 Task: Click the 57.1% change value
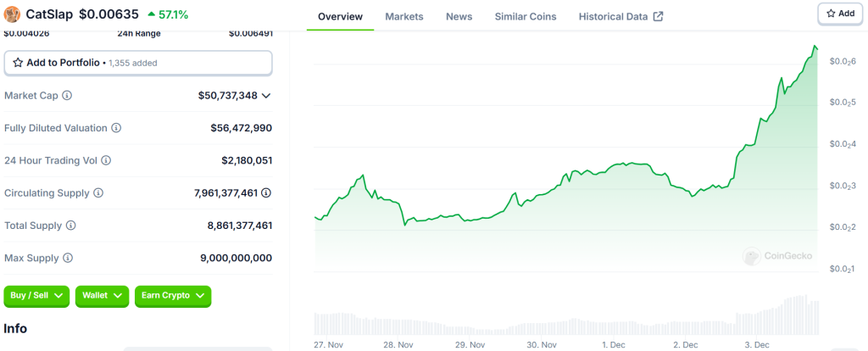pyautogui.click(x=174, y=14)
